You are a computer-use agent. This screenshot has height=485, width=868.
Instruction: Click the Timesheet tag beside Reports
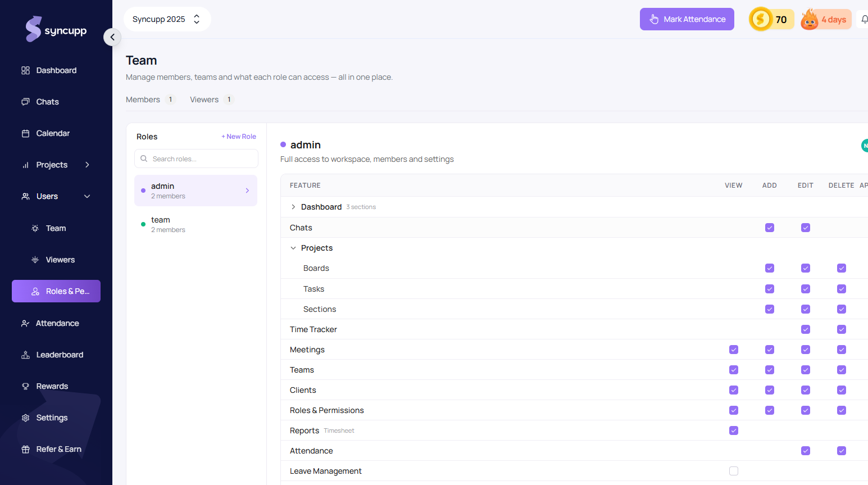(339, 430)
